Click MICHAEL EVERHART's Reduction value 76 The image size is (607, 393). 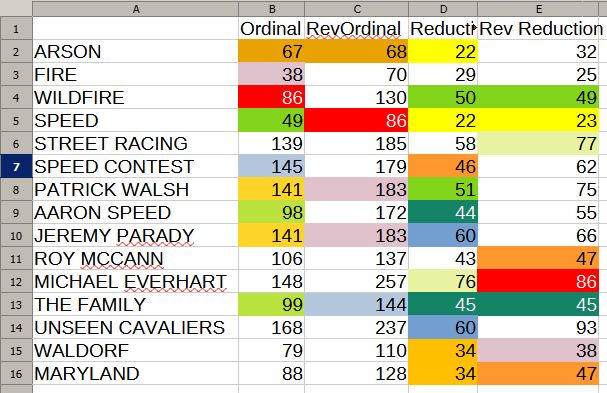[443, 281]
